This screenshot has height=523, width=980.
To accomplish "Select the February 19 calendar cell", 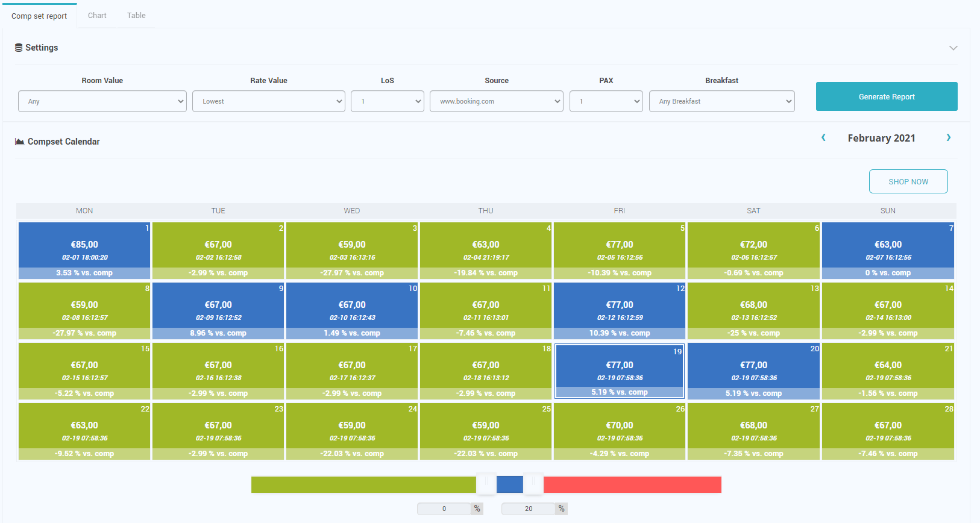I will [x=619, y=371].
